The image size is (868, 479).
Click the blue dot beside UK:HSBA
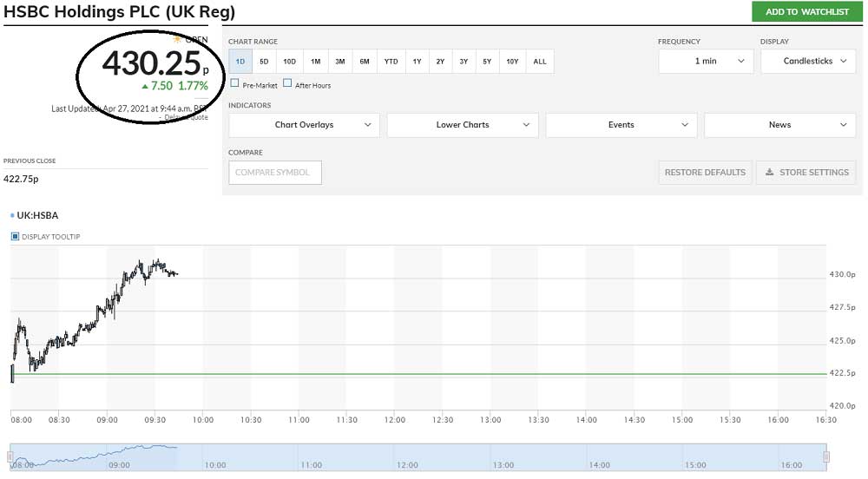12,215
